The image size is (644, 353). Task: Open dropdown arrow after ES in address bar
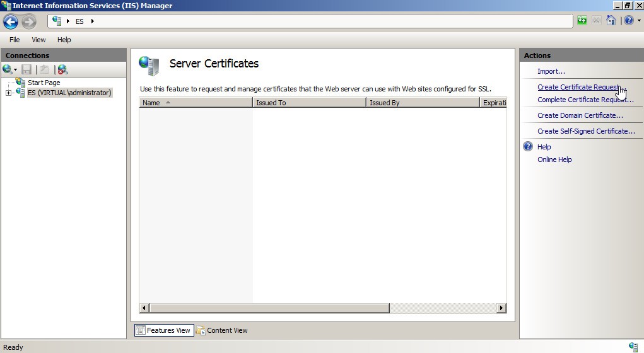click(92, 21)
